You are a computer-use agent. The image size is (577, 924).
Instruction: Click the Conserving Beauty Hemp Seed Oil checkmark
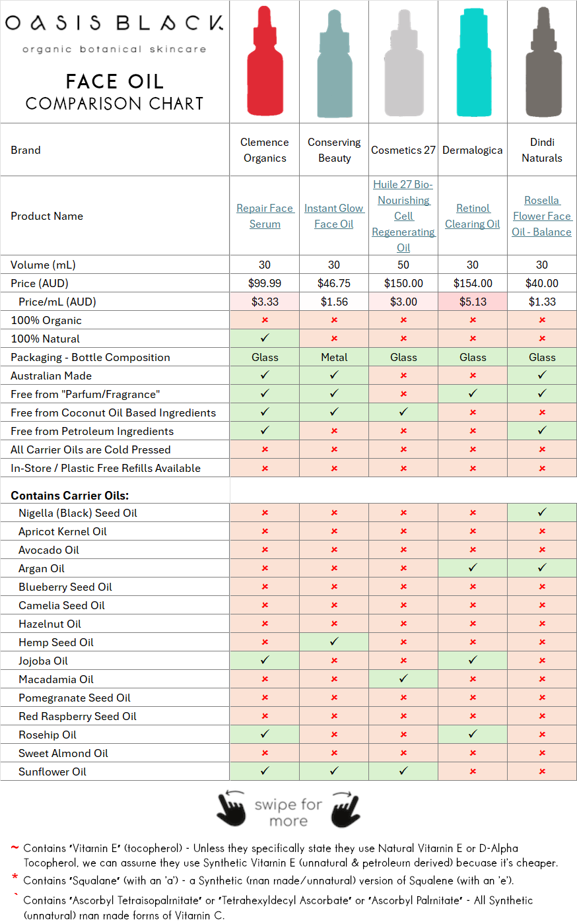(x=334, y=642)
